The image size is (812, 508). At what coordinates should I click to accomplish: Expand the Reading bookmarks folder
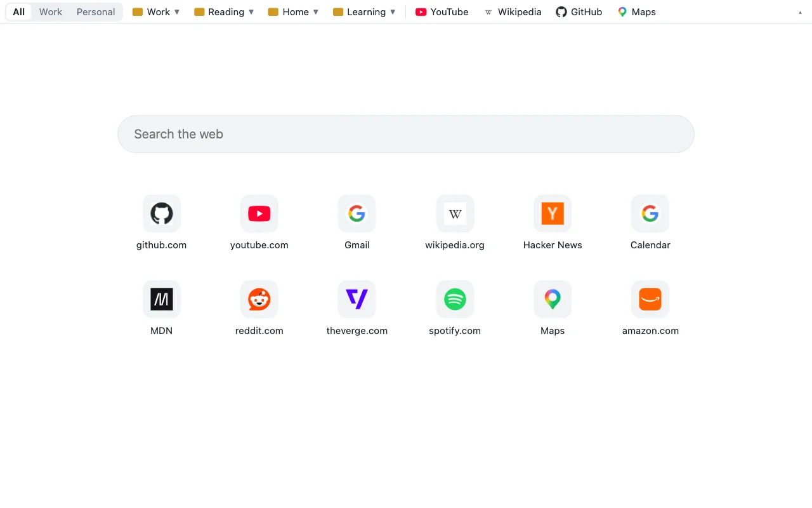224,12
